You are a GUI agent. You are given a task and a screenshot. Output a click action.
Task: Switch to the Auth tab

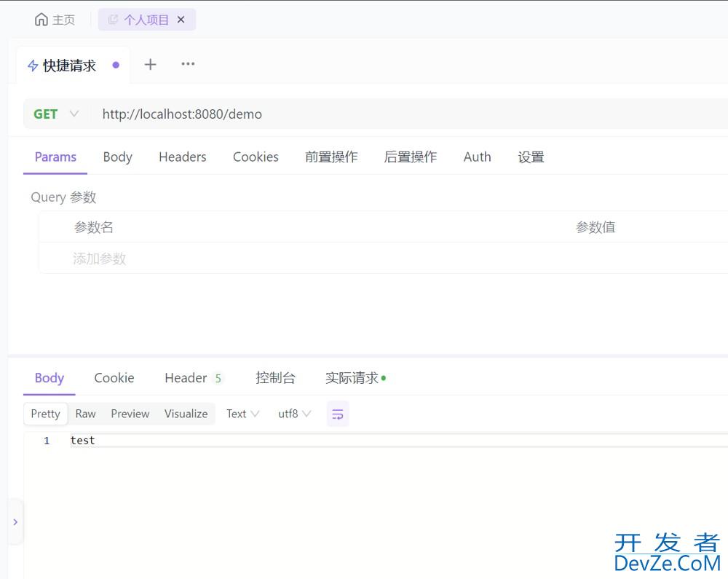pos(477,157)
